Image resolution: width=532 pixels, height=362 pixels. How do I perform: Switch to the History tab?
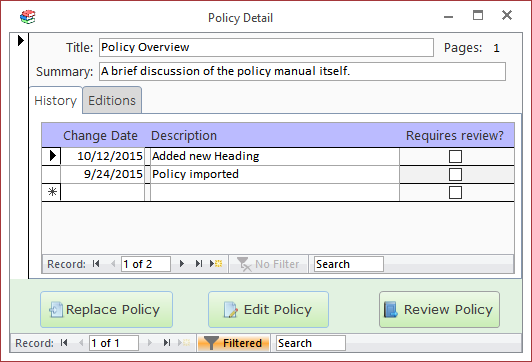[x=56, y=100]
